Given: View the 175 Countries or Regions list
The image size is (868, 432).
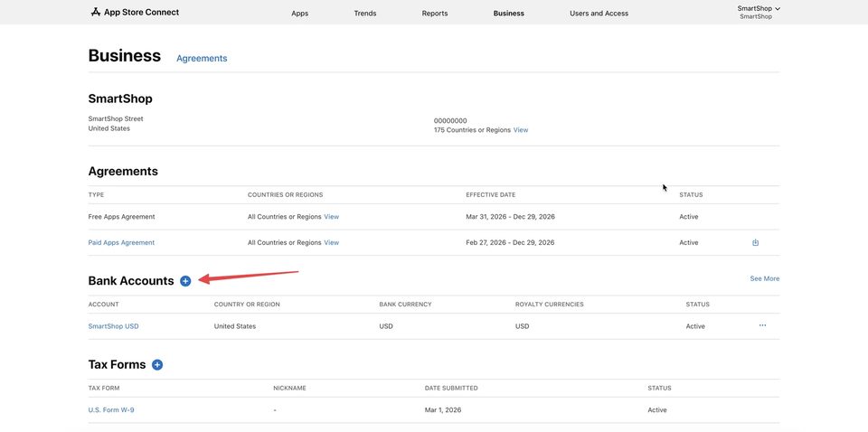Looking at the screenshot, I should pyautogui.click(x=521, y=130).
